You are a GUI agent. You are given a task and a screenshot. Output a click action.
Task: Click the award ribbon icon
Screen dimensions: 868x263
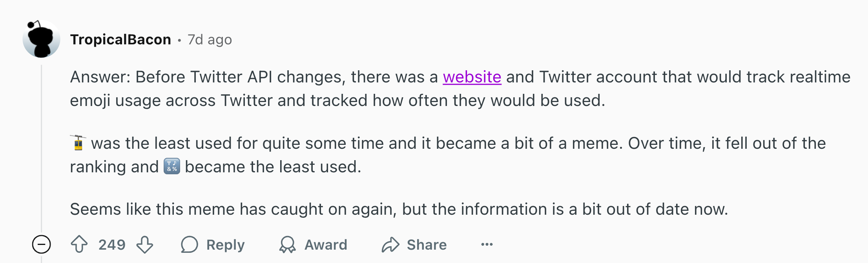287,244
